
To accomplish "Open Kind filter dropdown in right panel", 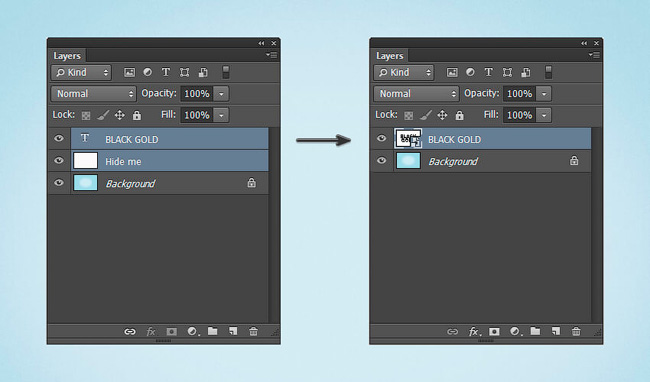I will [x=404, y=73].
